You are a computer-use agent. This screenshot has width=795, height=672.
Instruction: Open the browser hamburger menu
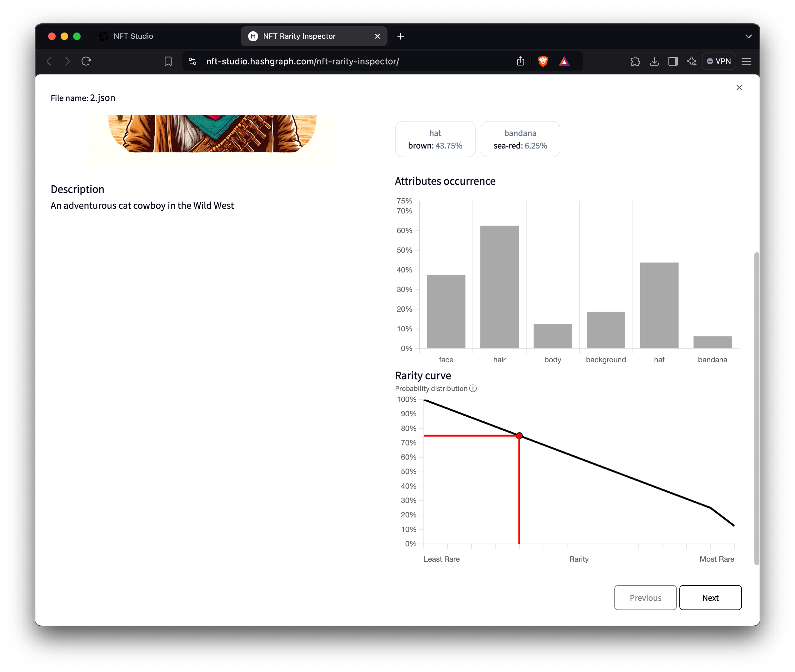click(746, 61)
